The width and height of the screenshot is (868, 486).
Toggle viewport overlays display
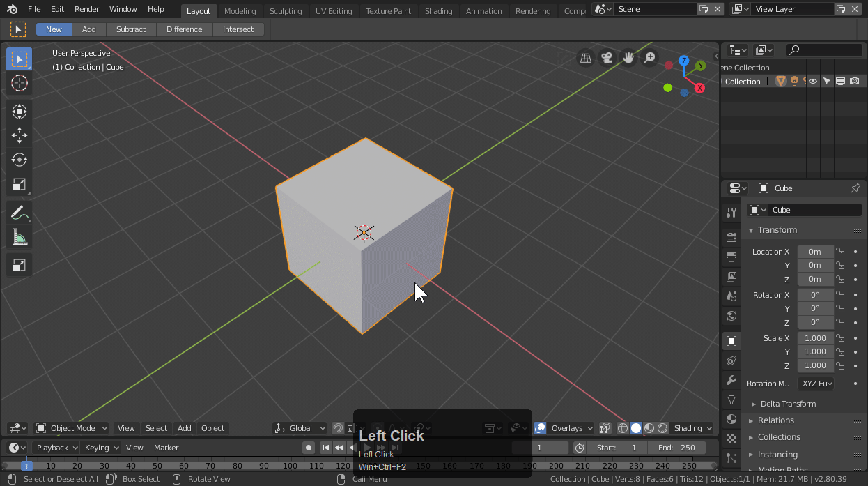(540, 428)
